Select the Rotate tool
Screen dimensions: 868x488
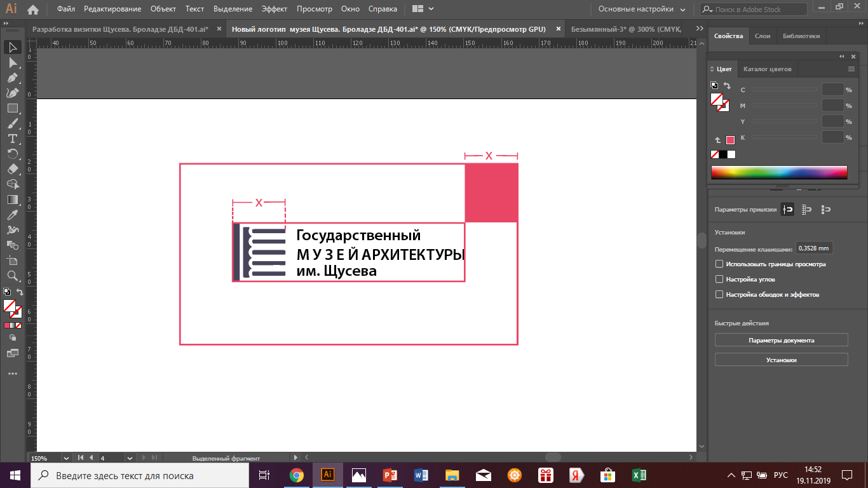pos(12,154)
